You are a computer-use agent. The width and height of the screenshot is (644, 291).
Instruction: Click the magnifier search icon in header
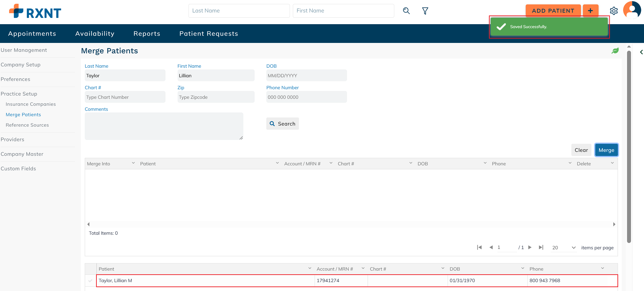(x=406, y=11)
